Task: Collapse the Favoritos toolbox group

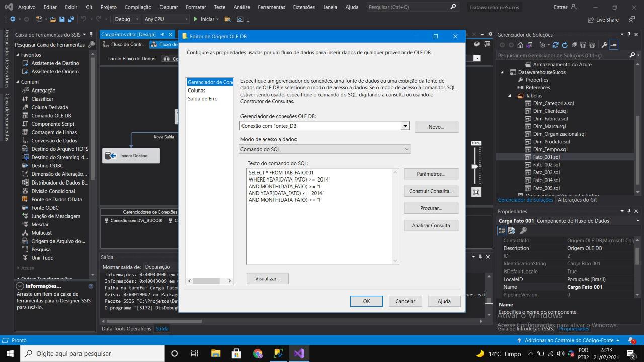Action: pos(18,55)
